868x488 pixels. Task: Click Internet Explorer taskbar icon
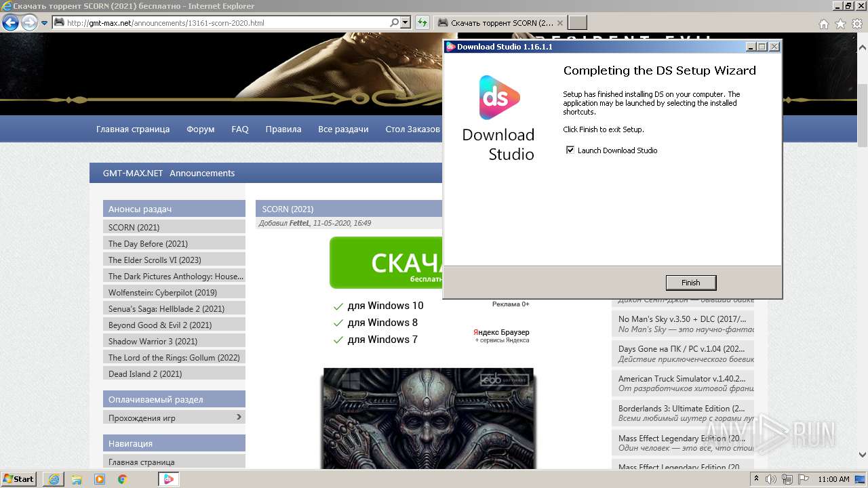point(54,479)
